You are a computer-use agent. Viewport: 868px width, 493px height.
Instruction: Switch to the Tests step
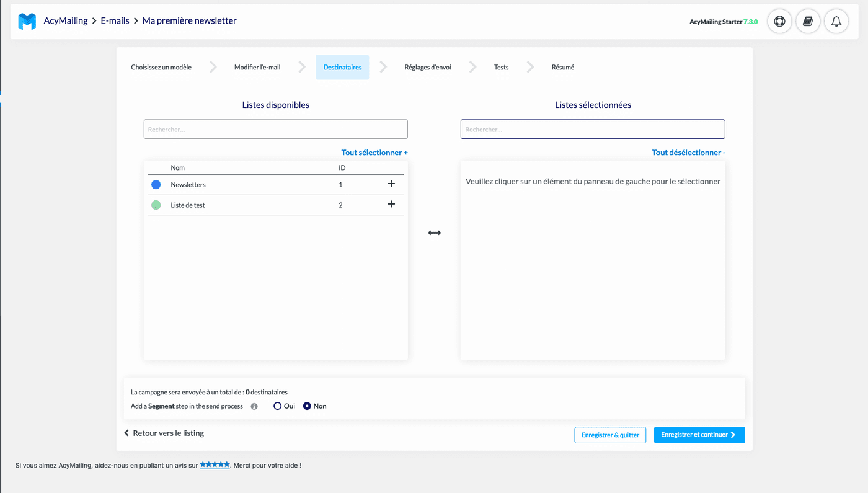tap(501, 66)
